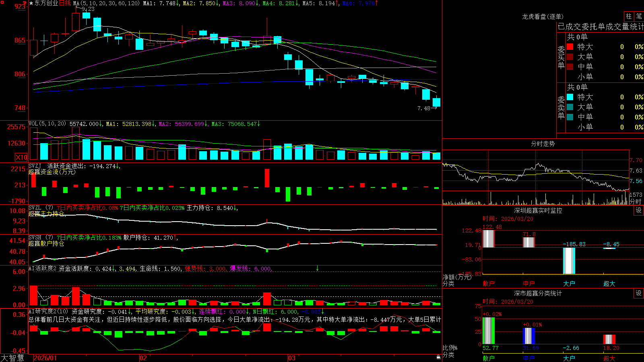
Task: Click the red 超大 ratio bar valued 18.20
Action: [x=609, y=339]
